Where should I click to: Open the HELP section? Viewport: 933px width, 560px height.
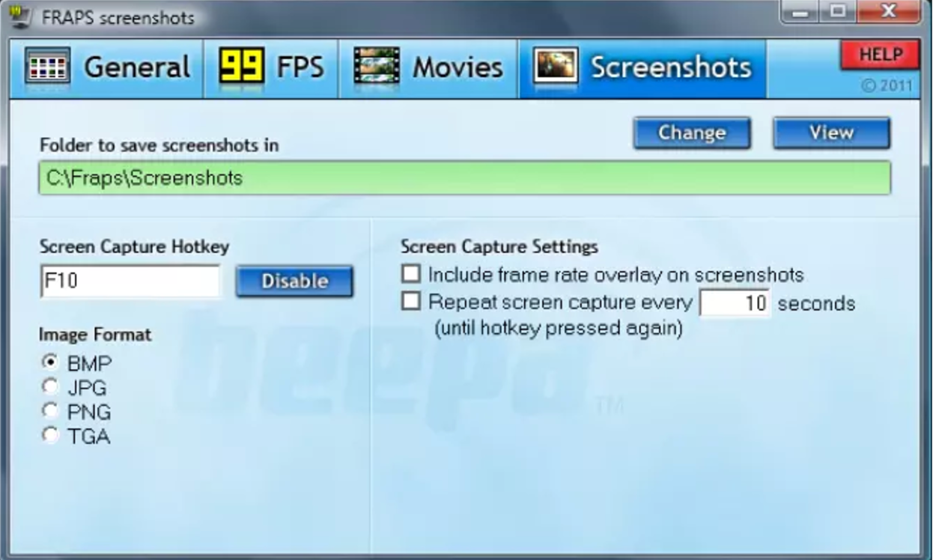click(x=880, y=54)
